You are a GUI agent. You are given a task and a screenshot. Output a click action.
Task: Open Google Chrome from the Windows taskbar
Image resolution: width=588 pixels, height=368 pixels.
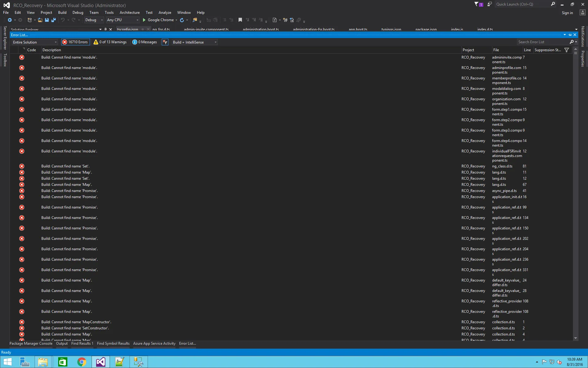click(81, 362)
